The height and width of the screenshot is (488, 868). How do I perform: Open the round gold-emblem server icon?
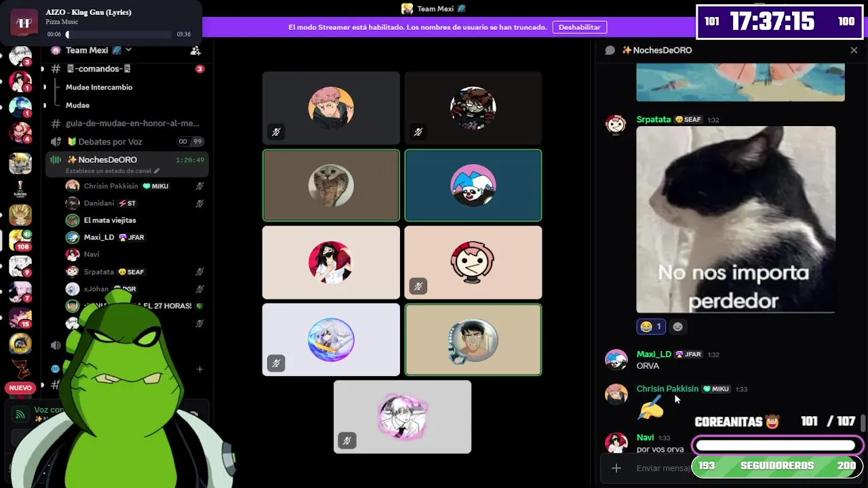(x=20, y=344)
